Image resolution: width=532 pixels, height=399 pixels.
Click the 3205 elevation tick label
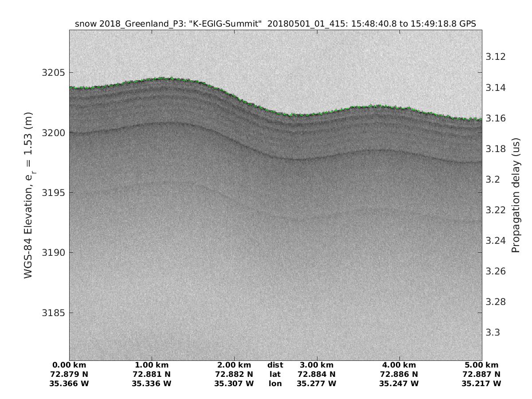[x=53, y=73]
